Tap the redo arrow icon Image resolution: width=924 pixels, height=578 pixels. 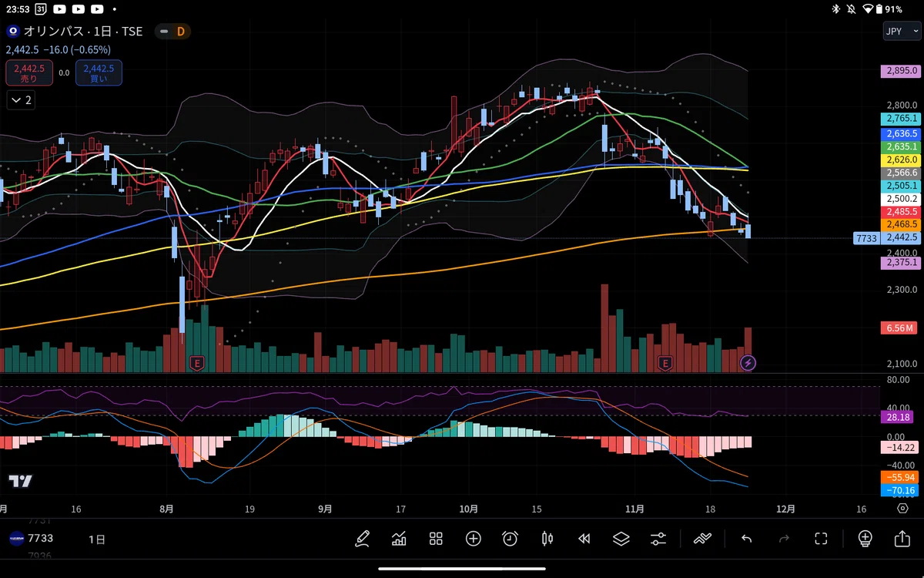784,539
